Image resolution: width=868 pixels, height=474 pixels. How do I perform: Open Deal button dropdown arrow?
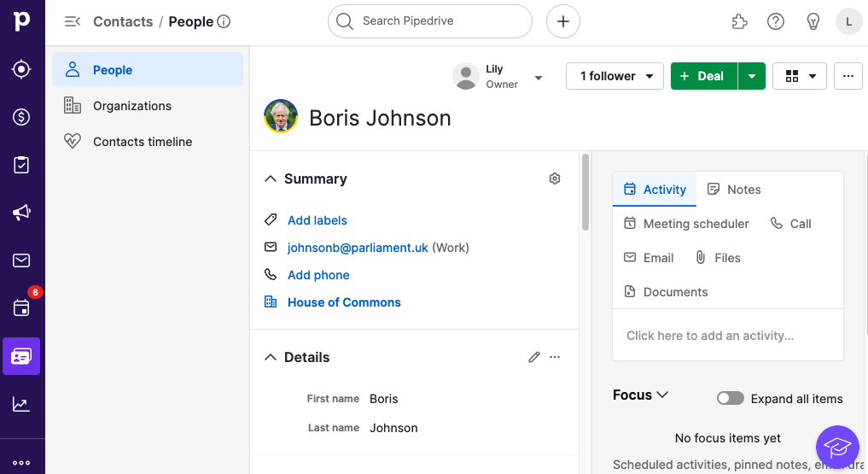[x=752, y=76]
